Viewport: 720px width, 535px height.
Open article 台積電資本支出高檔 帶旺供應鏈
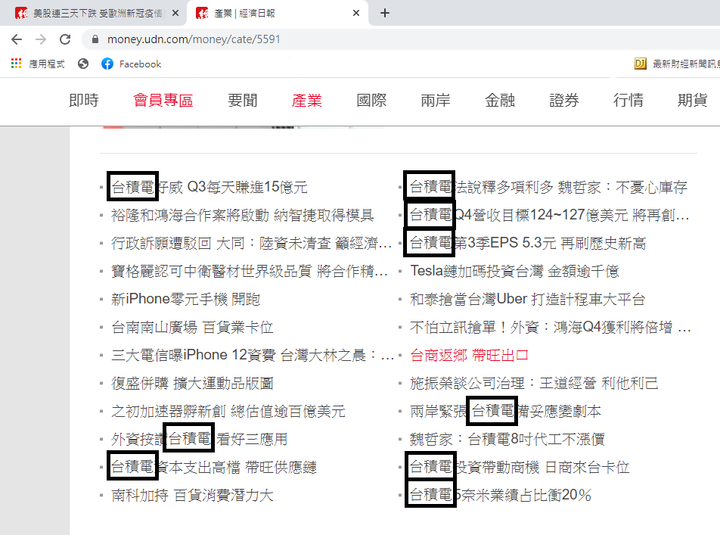pyautogui.click(x=214, y=467)
